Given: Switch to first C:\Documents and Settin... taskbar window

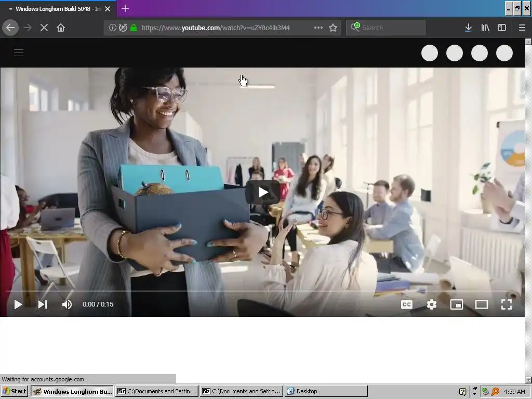Looking at the screenshot, I should point(157,391).
